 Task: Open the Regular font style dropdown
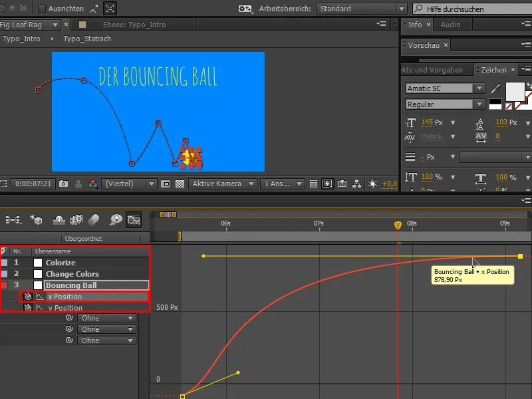click(479, 104)
